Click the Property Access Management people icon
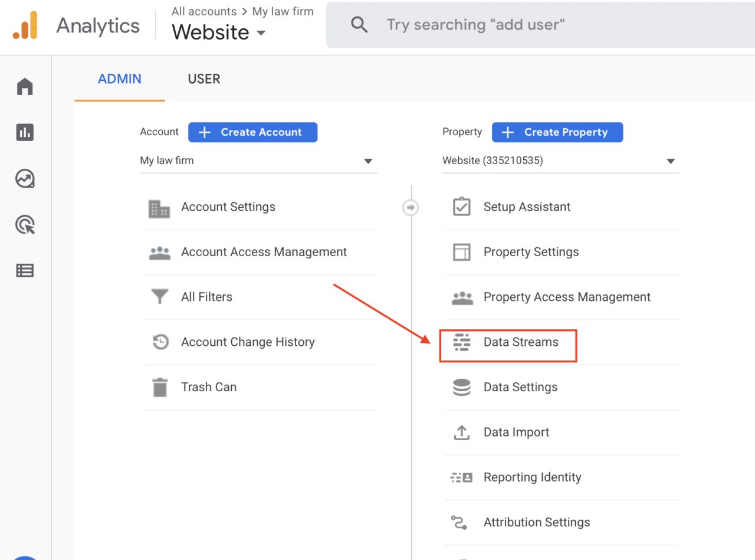755x560 pixels. [462, 297]
